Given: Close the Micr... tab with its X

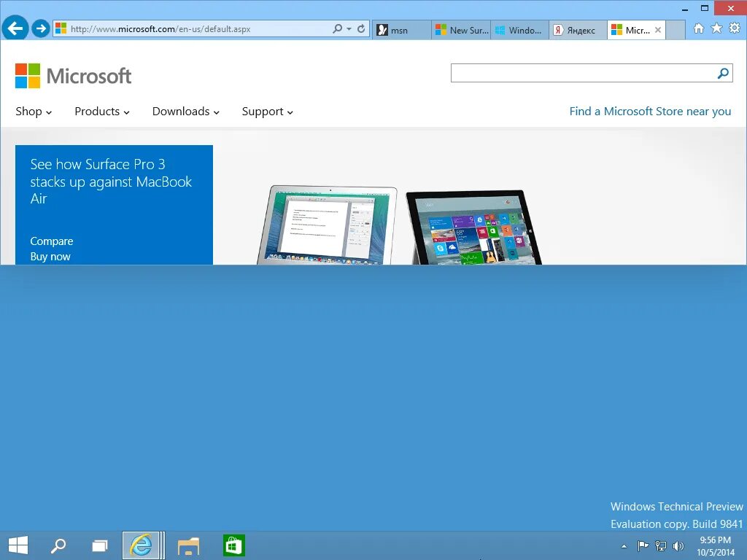Looking at the screenshot, I should 658,30.
